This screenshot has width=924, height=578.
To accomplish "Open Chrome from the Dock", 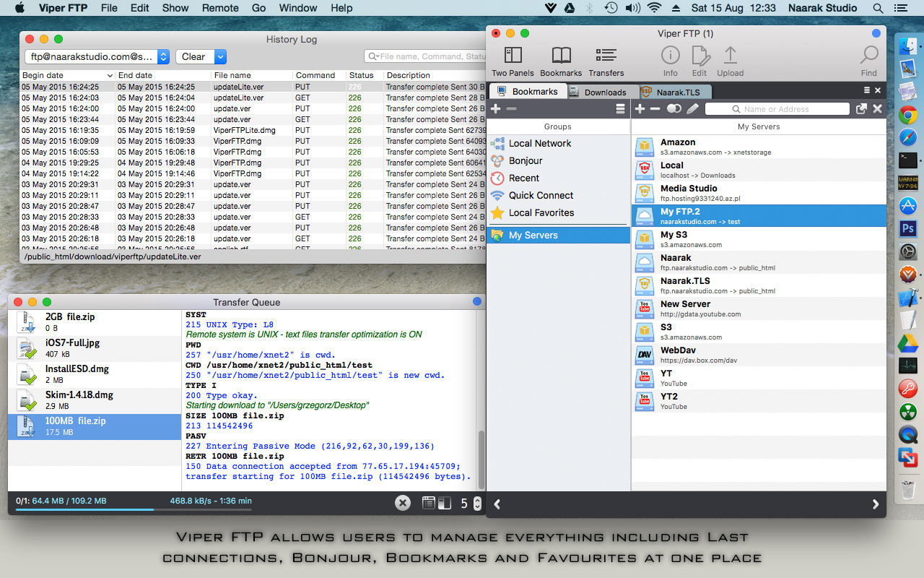I will (x=908, y=115).
